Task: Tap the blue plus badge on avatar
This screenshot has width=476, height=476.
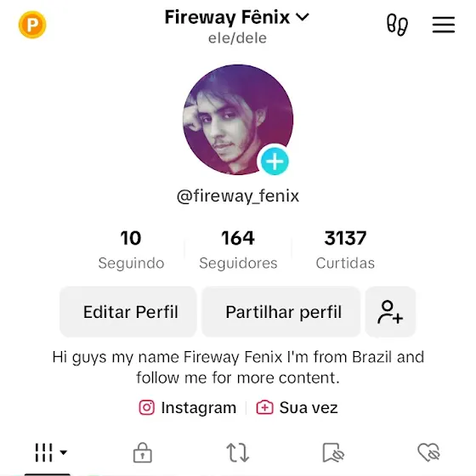Action: tap(275, 161)
